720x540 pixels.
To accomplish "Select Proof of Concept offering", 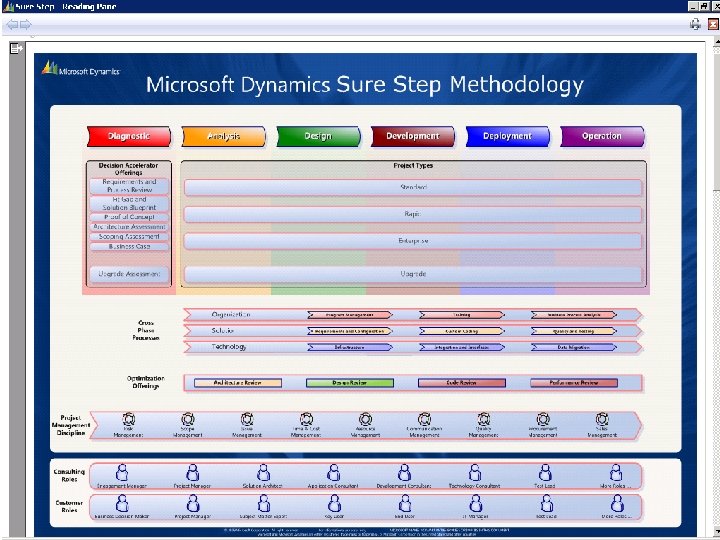I will pos(129,217).
